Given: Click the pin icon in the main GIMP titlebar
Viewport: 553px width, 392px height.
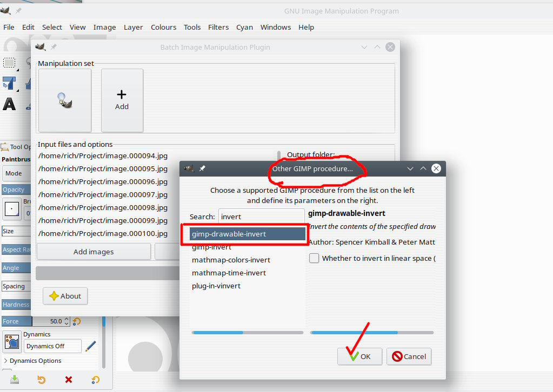Looking at the screenshot, I should [x=18, y=11].
